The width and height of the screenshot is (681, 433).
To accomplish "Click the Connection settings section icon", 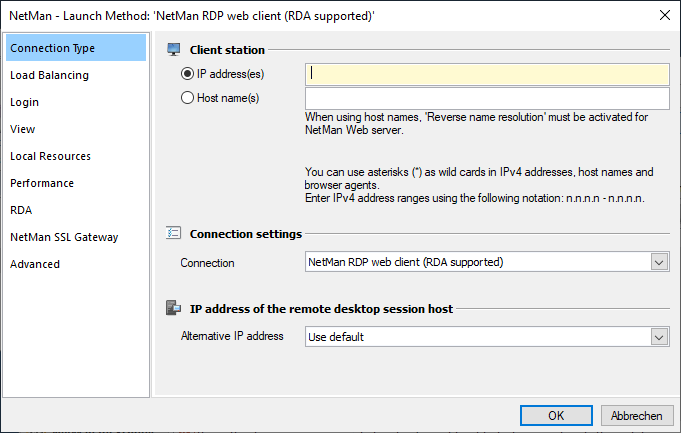I will click(174, 234).
